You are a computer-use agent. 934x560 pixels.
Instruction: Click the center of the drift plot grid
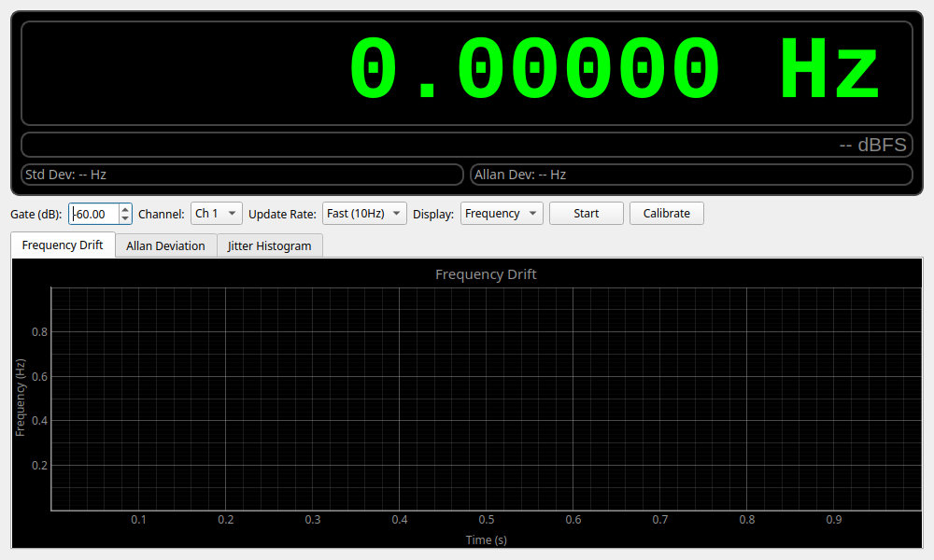(x=486, y=399)
